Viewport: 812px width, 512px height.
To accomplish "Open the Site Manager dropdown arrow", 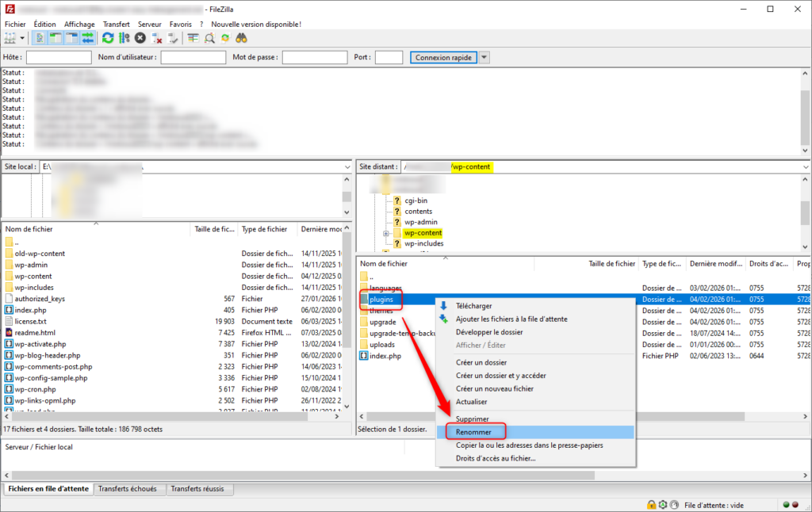I will 22,38.
